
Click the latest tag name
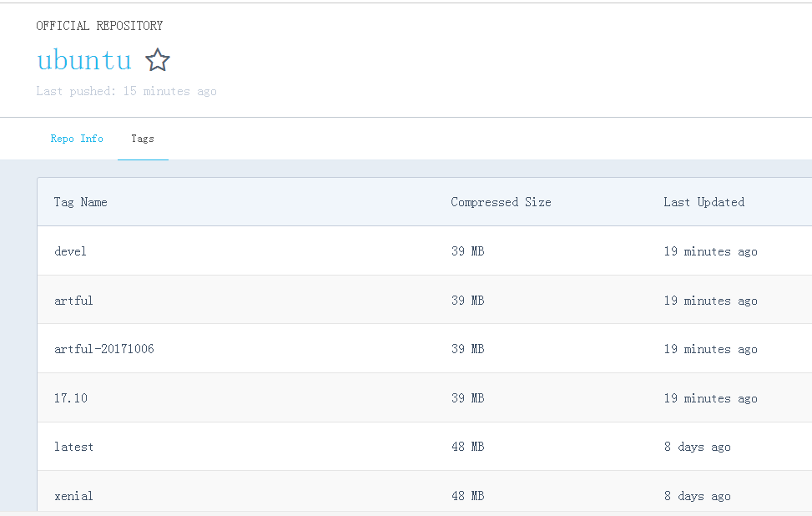[x=74, y=447]
